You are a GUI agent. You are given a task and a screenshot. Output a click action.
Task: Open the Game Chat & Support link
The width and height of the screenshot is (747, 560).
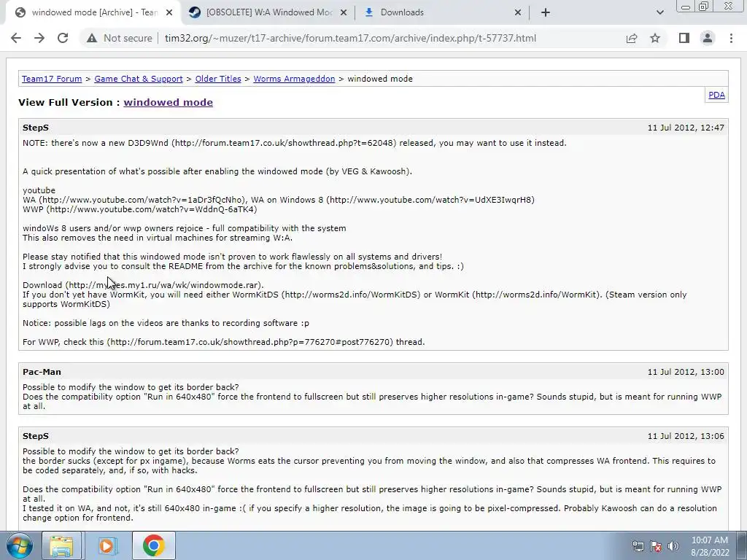[139, 79]
